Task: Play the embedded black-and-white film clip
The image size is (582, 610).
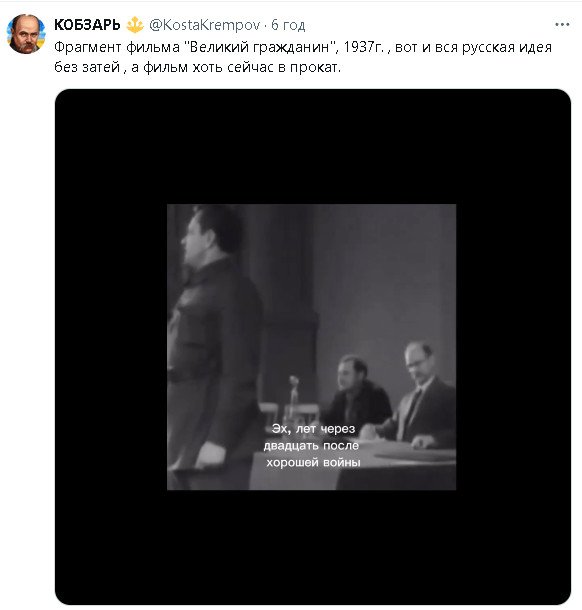Action: click(311, 347)
